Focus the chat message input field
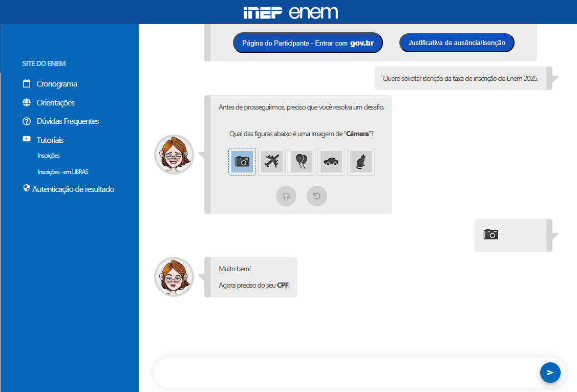 click(x=346, y=373)
